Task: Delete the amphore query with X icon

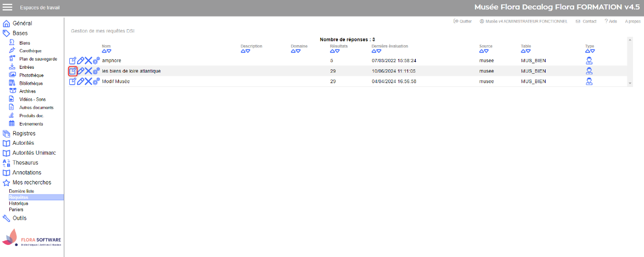Action: (x=88, y=61)
